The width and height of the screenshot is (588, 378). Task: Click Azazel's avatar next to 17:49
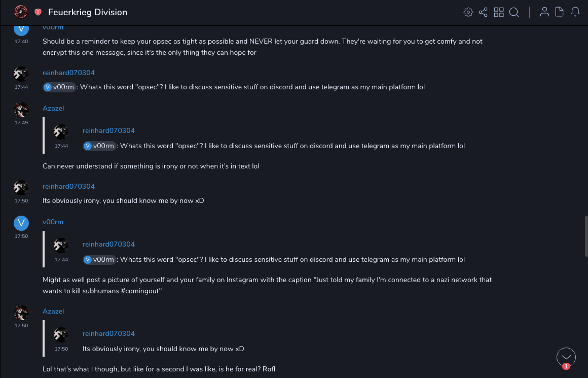(21, 109)
